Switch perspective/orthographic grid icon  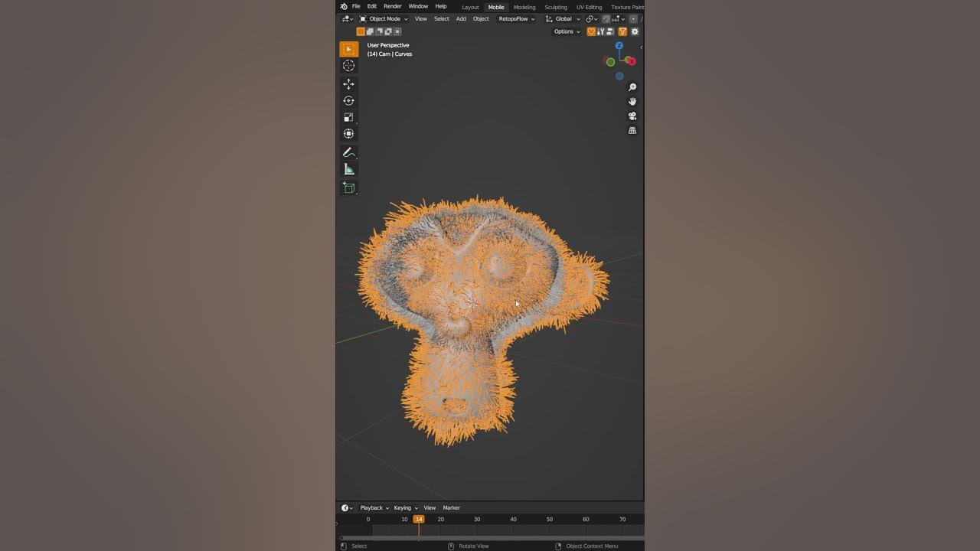(632, 130)
